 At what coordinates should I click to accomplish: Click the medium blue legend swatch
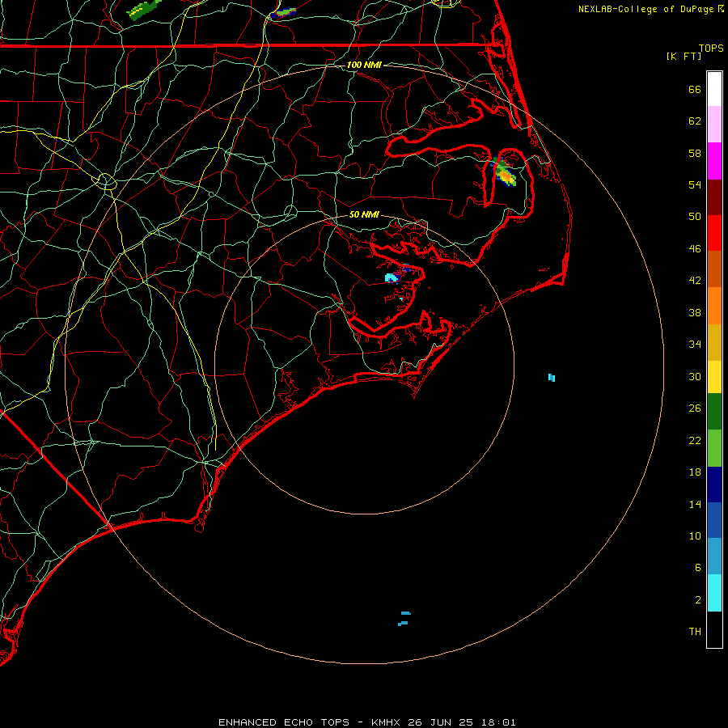714,520
